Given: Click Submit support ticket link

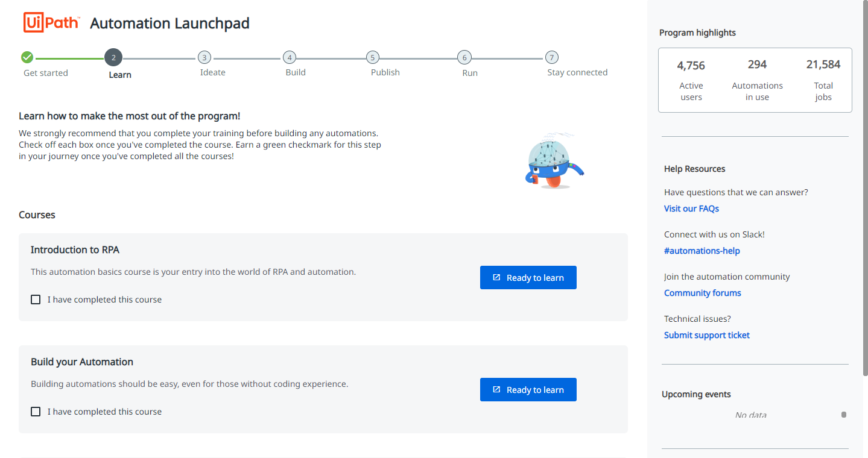Looking at the screenshot, I should [x=706, y=335].
